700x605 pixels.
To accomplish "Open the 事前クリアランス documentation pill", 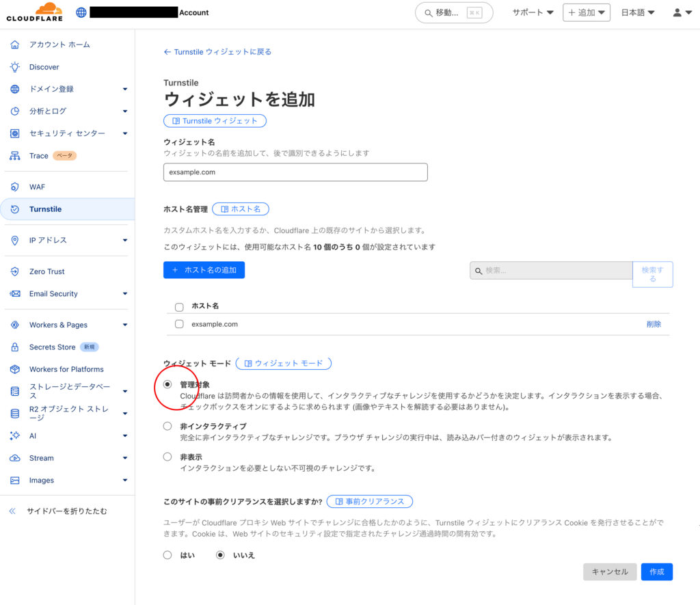I will [x=370, y=501].
